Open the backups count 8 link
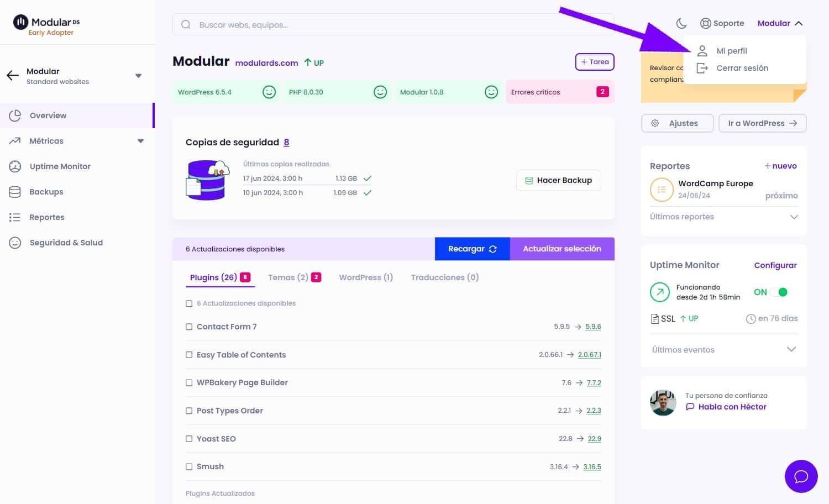The image size is (829, 504). pyautogui.click(x=286, y=143)
